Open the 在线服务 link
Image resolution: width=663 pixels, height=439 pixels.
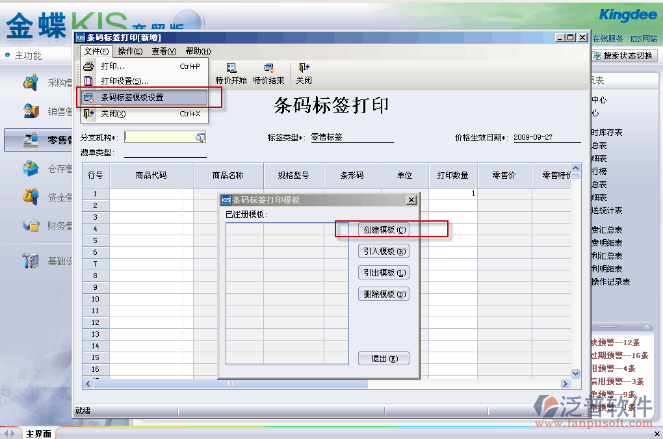tap(608, 38)
